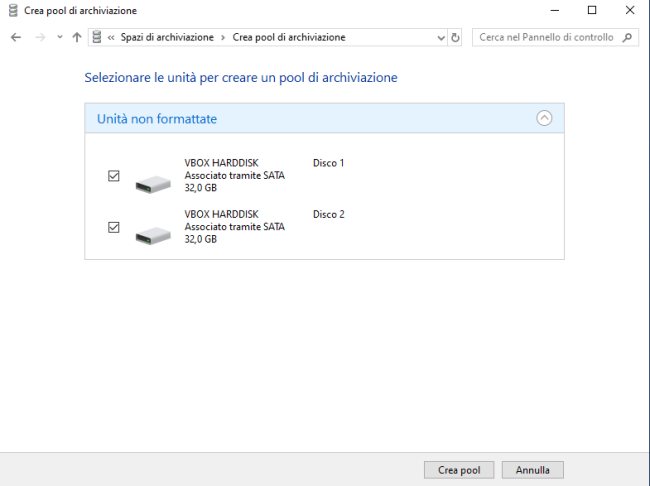Click the heading 'Selezionare le unità per creare un pool'

click(x=241, y=78)
